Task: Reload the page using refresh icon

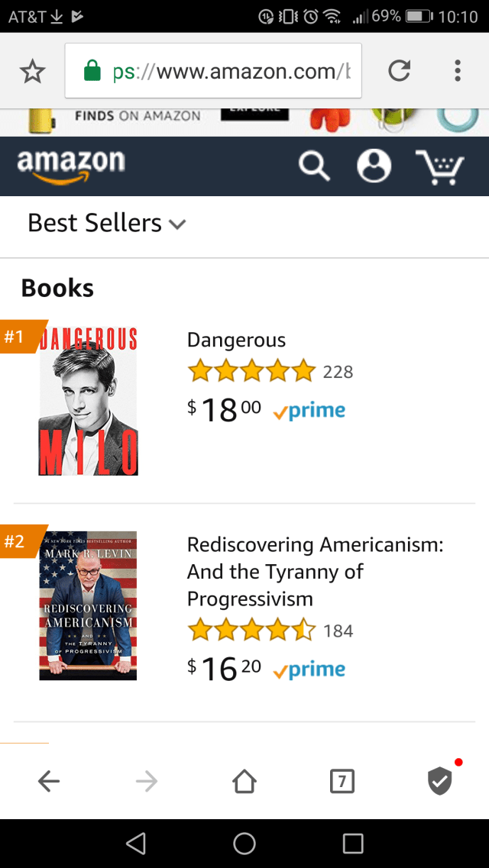Action: 399,71
